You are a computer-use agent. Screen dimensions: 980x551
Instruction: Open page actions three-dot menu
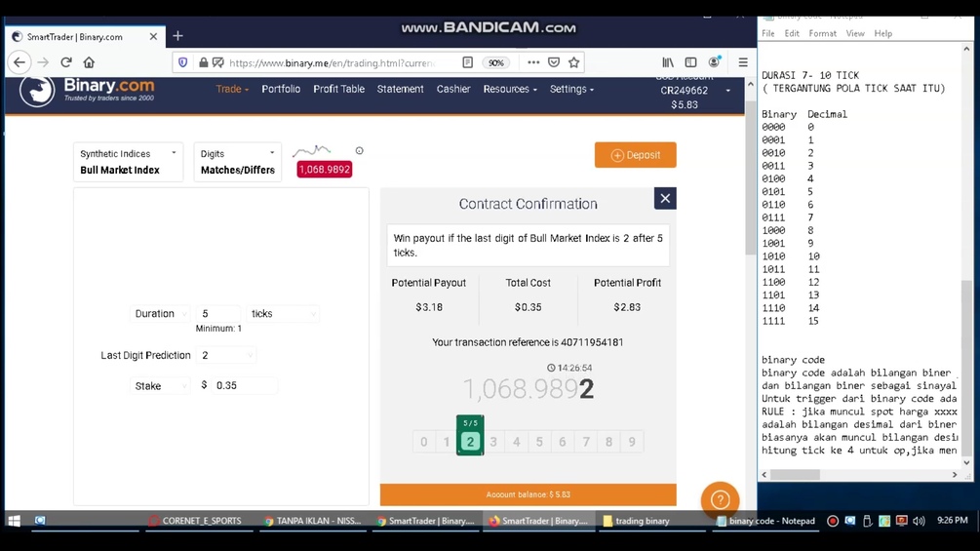click(533, 62)
